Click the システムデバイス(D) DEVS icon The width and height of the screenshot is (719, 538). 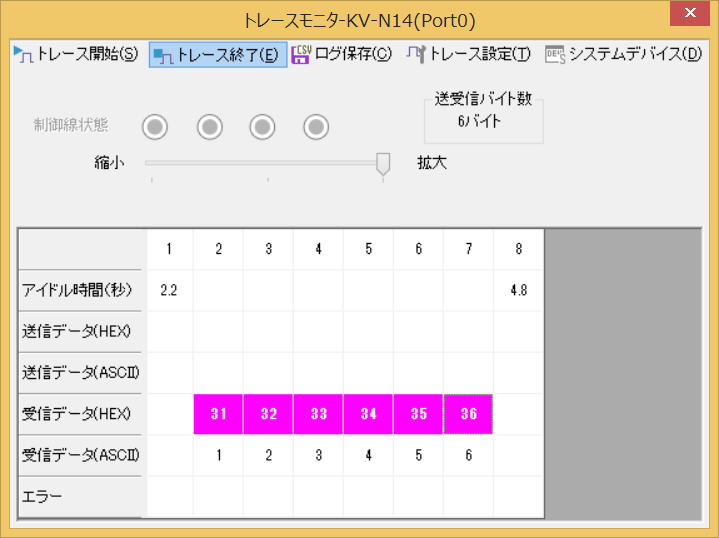pyautogui.click(x=555, y=55)
